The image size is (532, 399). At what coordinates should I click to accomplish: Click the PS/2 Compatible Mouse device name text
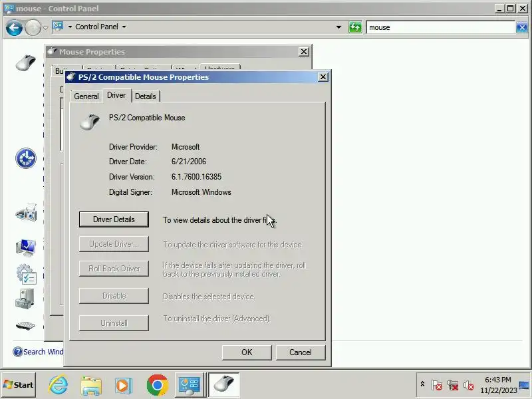(x=147, y=118)
